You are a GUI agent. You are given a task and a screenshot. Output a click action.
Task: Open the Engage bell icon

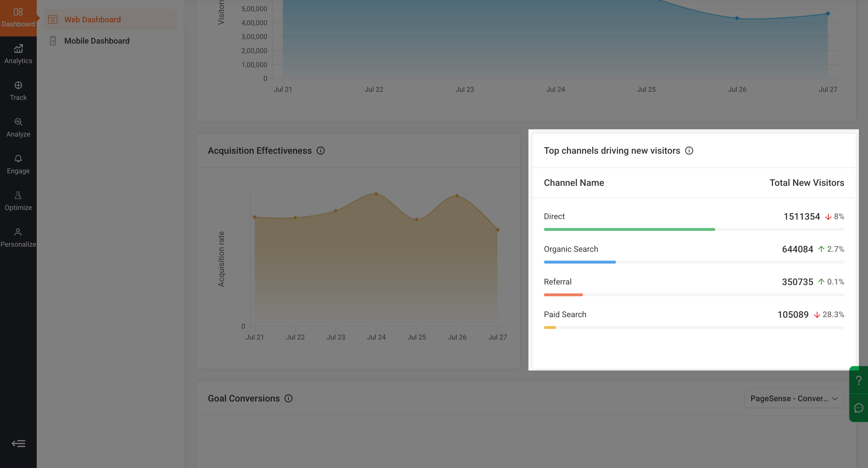tap(18, 159)
